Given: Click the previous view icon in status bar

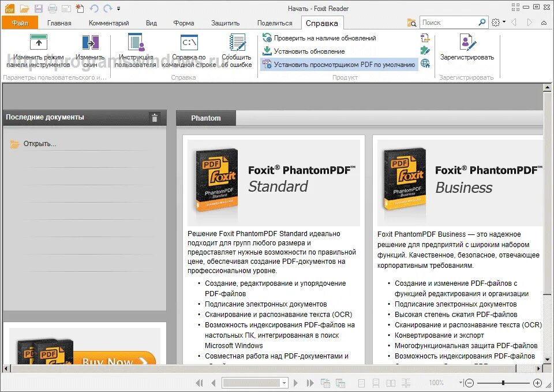Looking at the screenshot, I should tap(325, 383).
